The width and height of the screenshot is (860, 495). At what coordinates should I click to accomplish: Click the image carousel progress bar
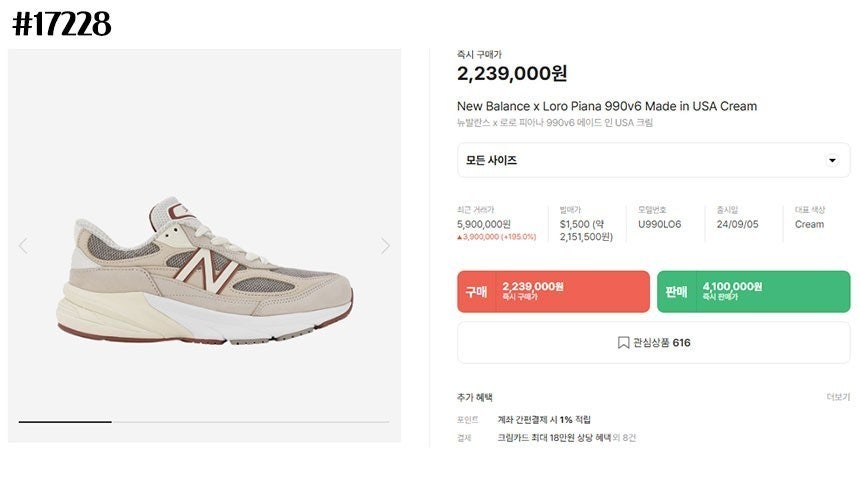(x=204, y=422)
